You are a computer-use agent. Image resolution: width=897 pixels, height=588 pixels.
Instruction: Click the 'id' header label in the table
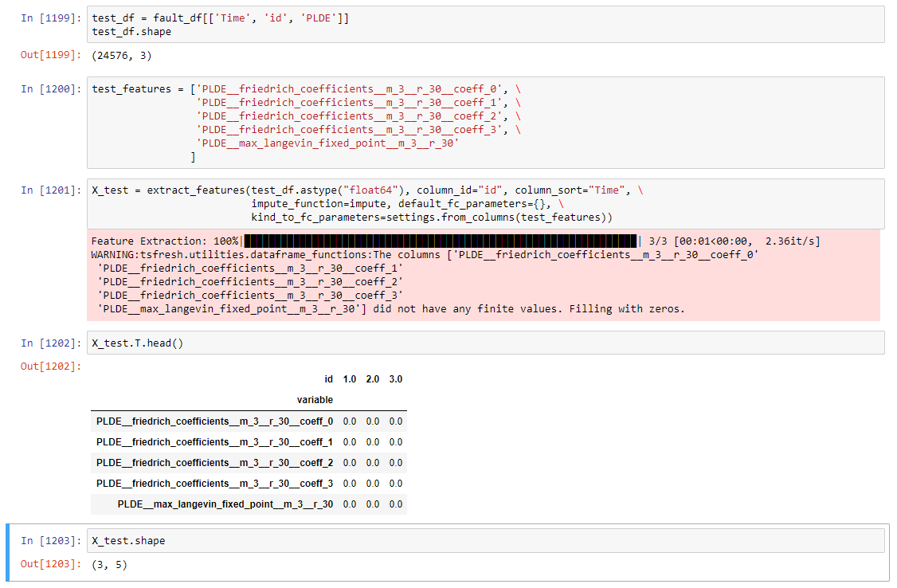tap(328, 379)
